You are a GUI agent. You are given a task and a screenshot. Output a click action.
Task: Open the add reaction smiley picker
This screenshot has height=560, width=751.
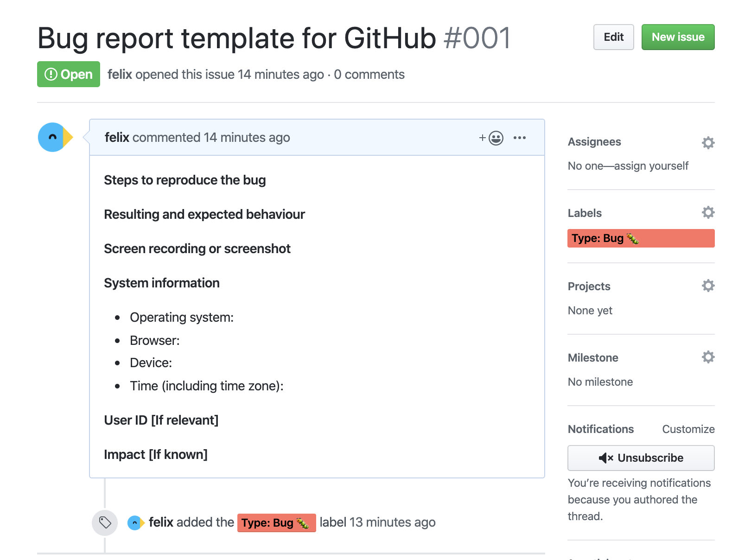pos(492,138)
